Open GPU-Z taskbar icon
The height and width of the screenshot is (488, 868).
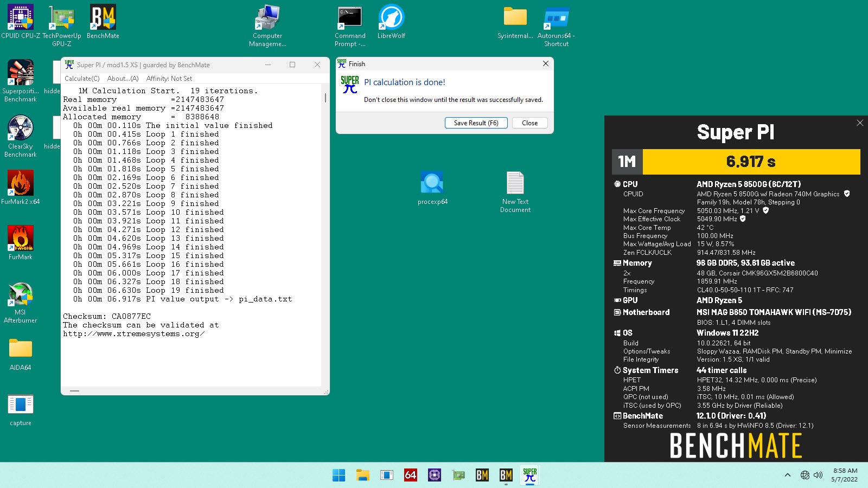[x=458, y=475]
